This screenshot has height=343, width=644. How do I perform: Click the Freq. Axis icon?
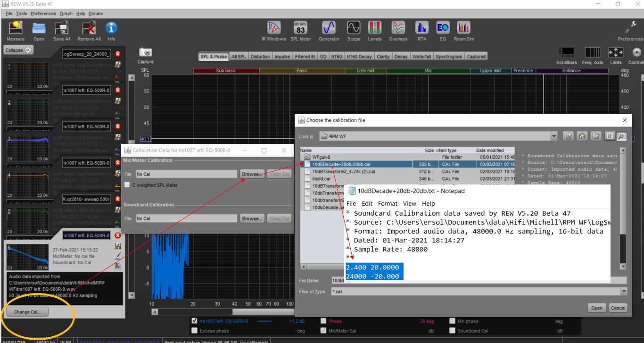pos(592,52)
